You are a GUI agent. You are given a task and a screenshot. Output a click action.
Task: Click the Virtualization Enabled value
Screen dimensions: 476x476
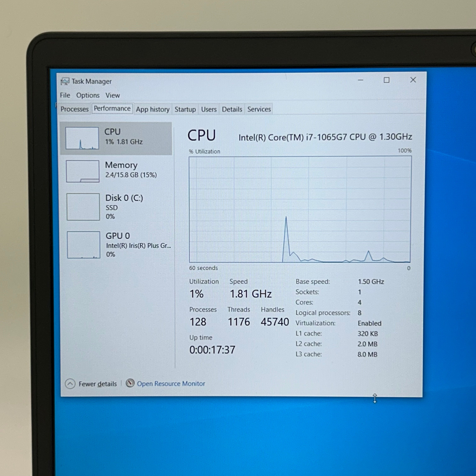[370, 323]
